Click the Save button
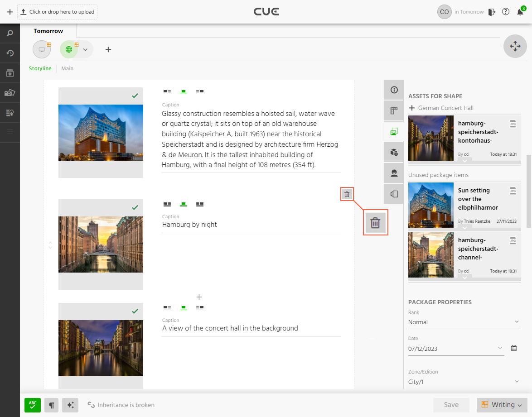 point(451,405)
